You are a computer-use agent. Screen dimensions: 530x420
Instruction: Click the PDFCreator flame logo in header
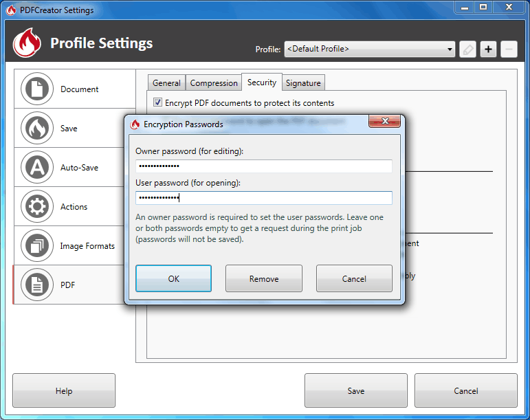pyautogui.click(x=27, y=43)
